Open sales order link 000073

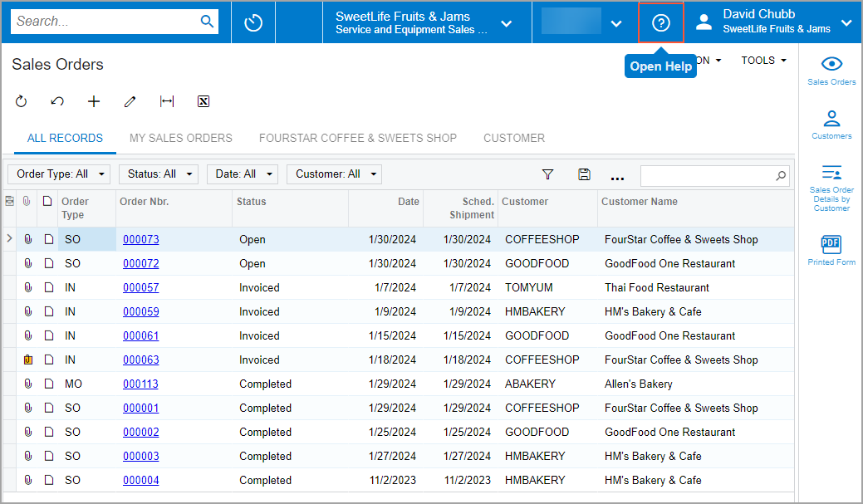point(140,240)
